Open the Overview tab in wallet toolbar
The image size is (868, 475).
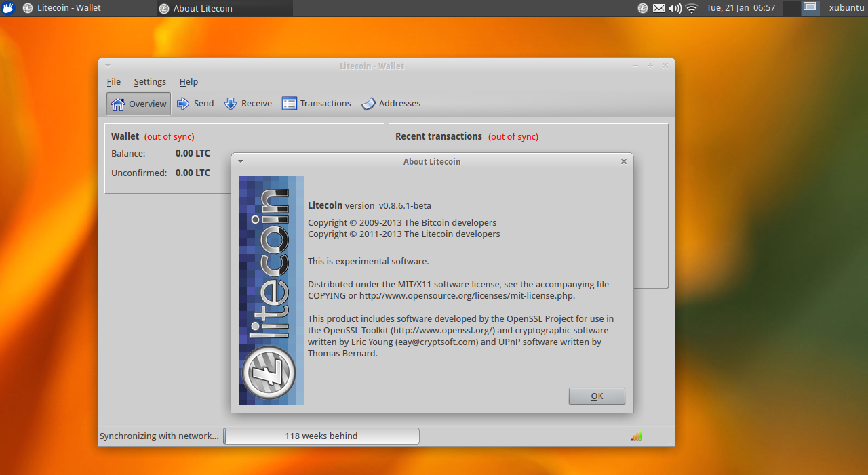[138, 104]
